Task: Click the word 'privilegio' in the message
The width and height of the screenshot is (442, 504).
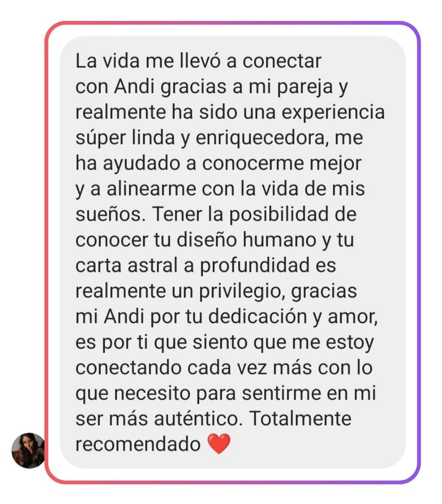Action: pyautogui.click(x=245, y=291)
